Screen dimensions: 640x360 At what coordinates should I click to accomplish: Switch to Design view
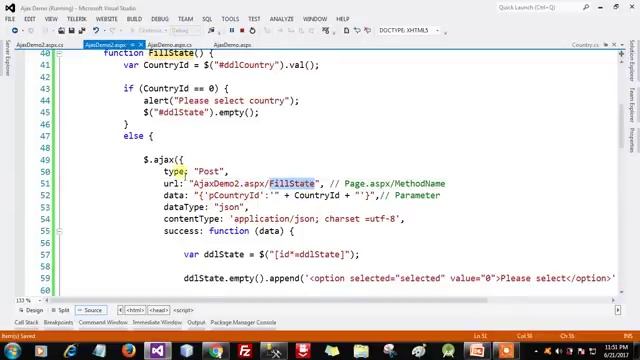click(31, 310)
